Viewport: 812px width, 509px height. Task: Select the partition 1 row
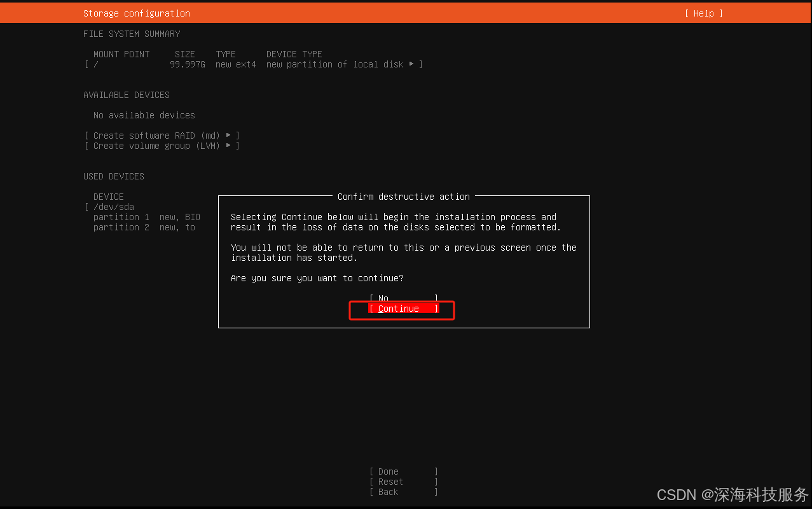[x=146, y=217]
